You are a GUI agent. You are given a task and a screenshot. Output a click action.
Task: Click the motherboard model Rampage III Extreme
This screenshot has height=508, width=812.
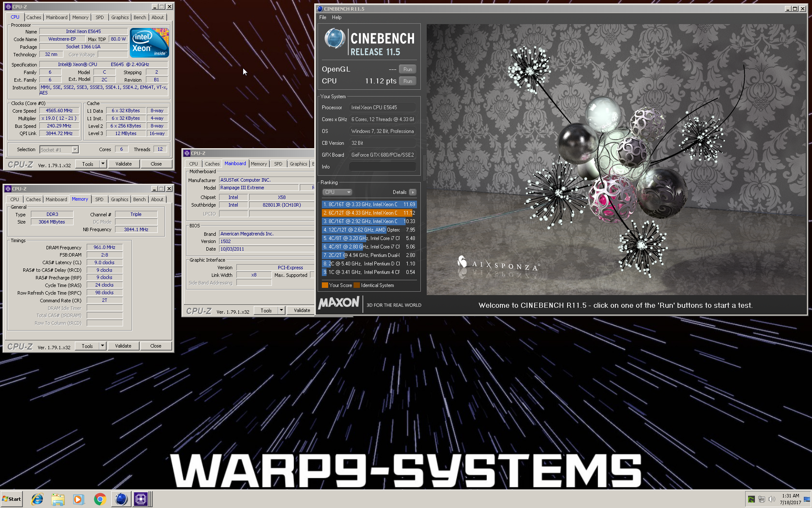coord(259,188)
